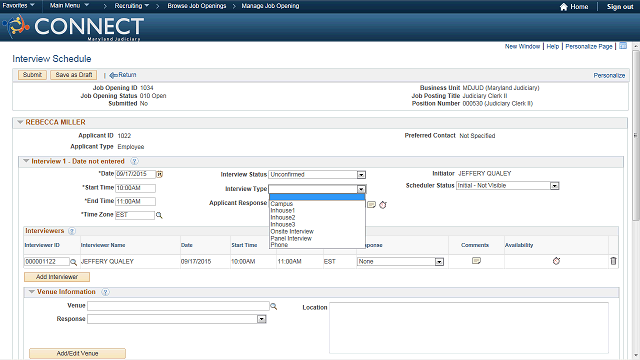The width and height of the screenshot is (640, 360).
Task: Click the page vertical scrollbar
Action: coord(636,135)
